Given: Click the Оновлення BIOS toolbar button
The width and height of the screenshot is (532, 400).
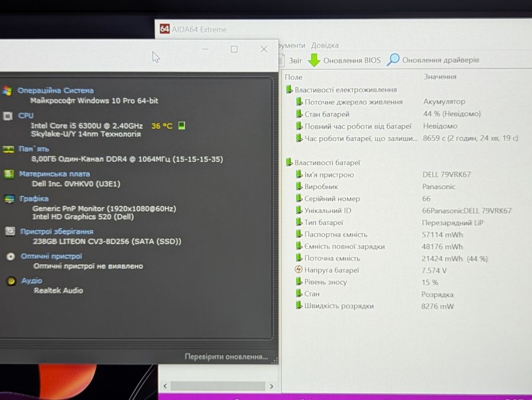Looking at the screenshot, I should 344,60.
